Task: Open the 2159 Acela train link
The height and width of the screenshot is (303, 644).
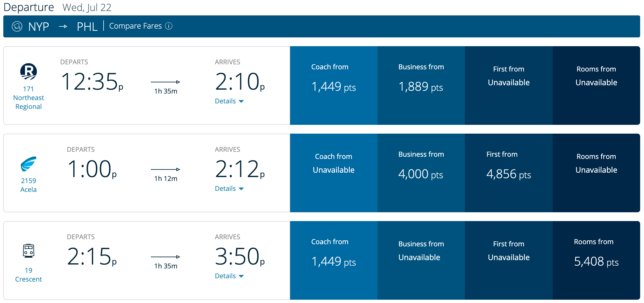Action: pos(29,185)
